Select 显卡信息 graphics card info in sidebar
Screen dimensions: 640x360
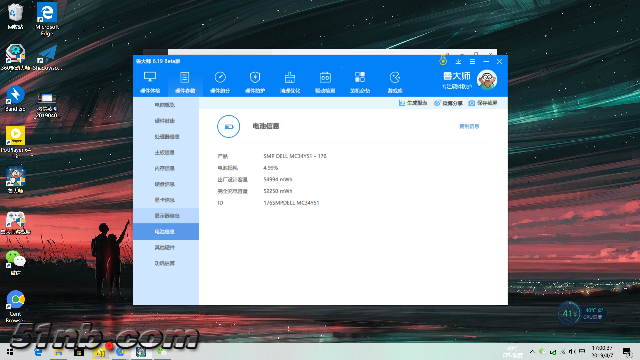pyautogui.click(x=166, y=200)
